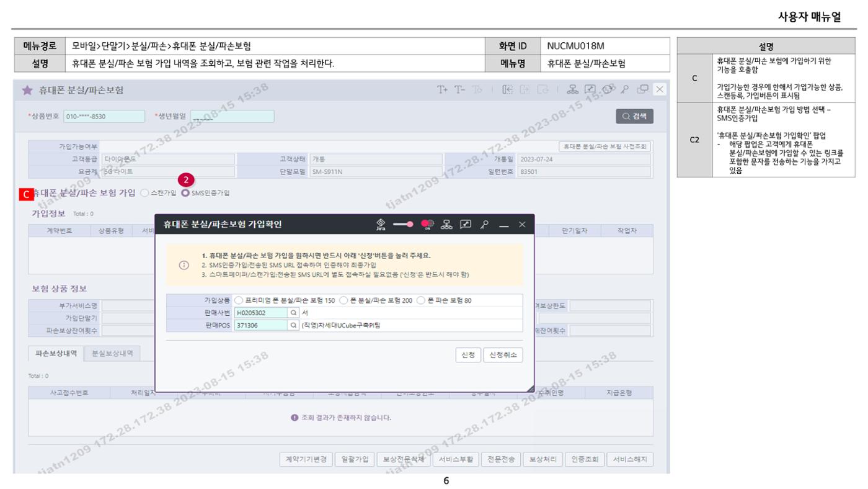
Task: Click the 서비스해지 button
Action: (630, 460)
